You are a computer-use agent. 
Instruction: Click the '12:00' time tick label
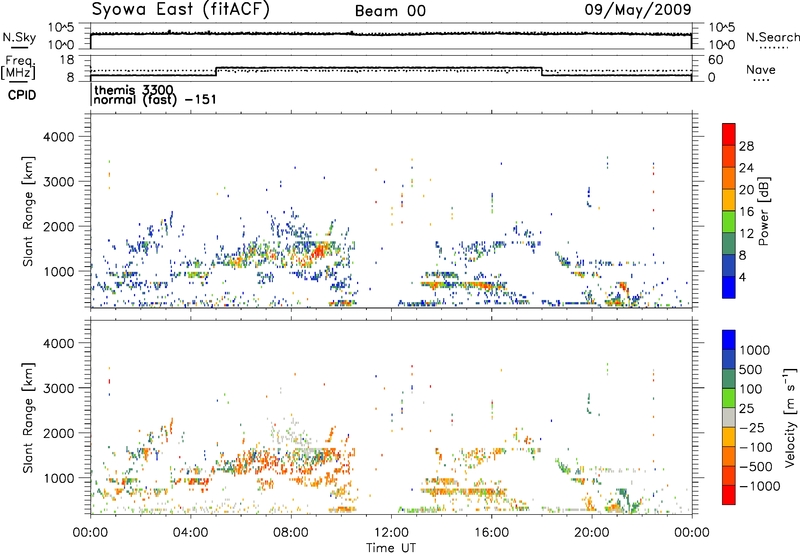point(391,533)
